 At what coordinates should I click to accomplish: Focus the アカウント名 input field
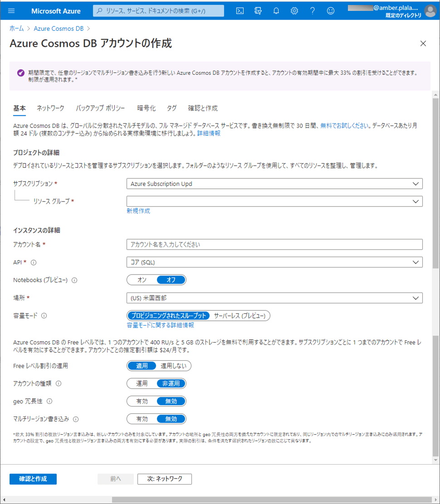(x=274, y=245)
